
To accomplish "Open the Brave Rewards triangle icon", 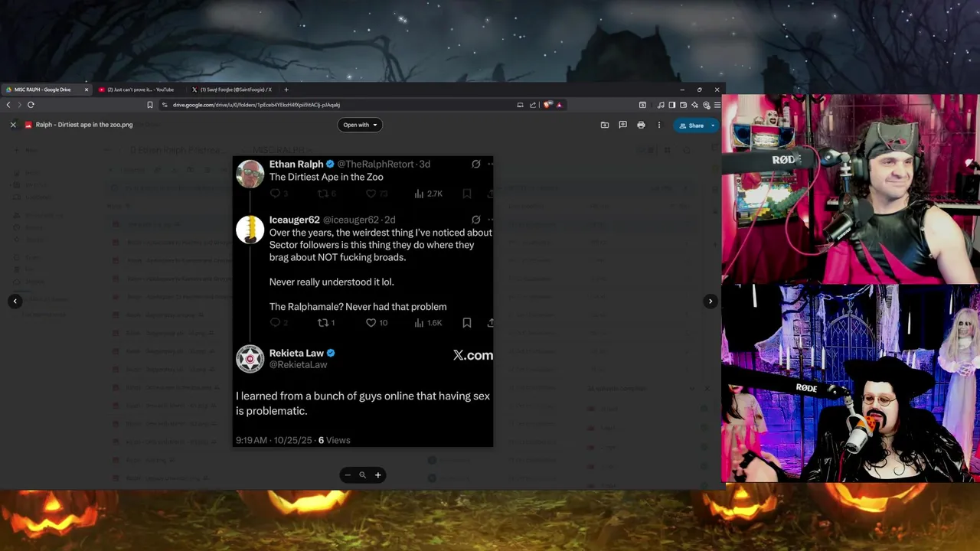I will [x=559, y=105].
